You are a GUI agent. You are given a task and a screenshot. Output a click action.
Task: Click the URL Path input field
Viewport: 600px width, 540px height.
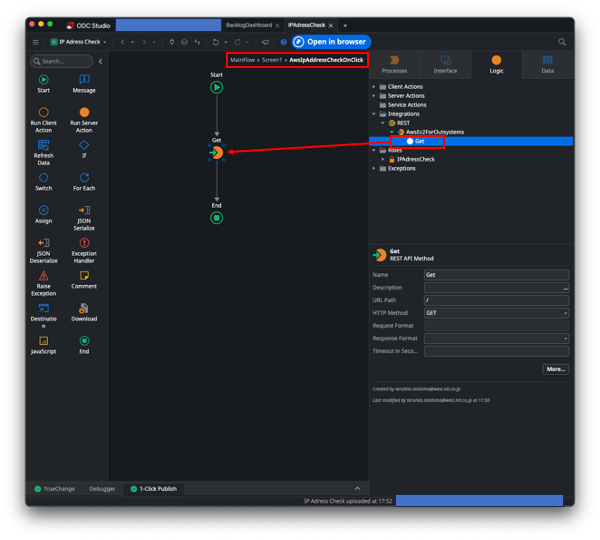pos(496,300)
